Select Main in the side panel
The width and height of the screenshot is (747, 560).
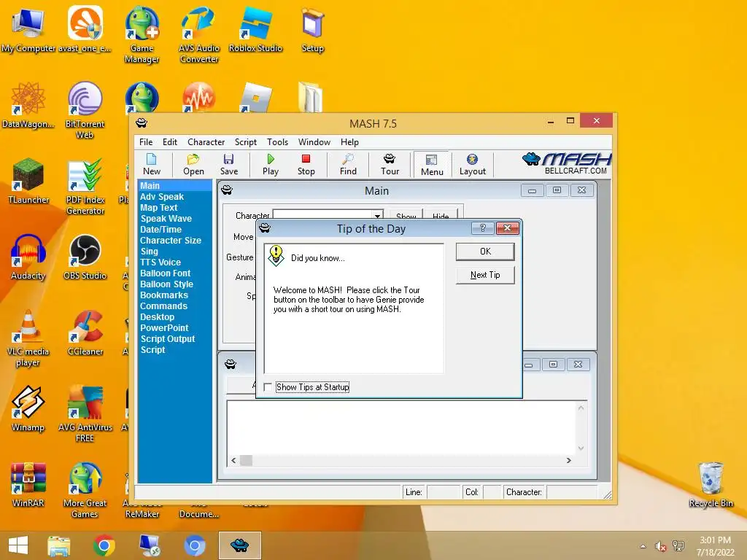(x=174, y=186)
